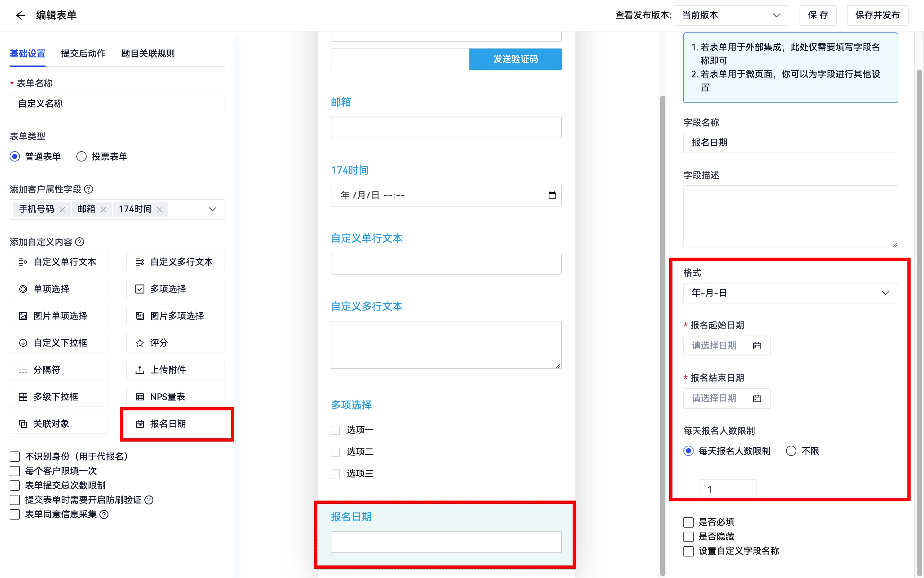Viewport: 924px width, 578px height.
Task: Select 投票表单 radio option
Action: 81,156
